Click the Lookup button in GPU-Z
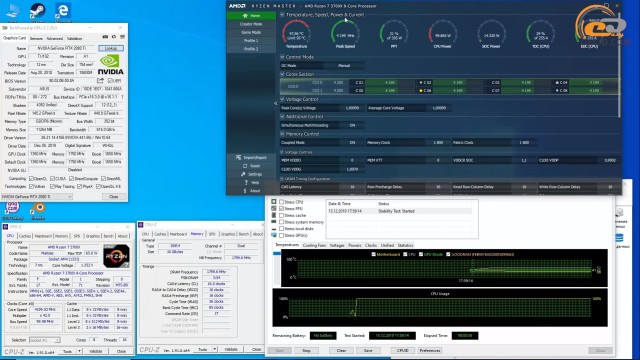 click(111, 48)
